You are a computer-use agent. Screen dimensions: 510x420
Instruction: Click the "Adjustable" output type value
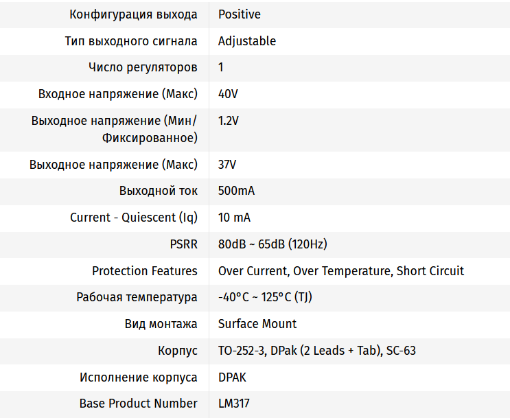tap(247, 41)
